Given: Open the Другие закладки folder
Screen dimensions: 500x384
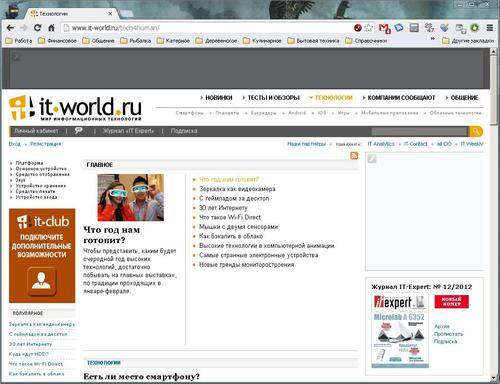Looking at the screenshot, I should point(468,41).
